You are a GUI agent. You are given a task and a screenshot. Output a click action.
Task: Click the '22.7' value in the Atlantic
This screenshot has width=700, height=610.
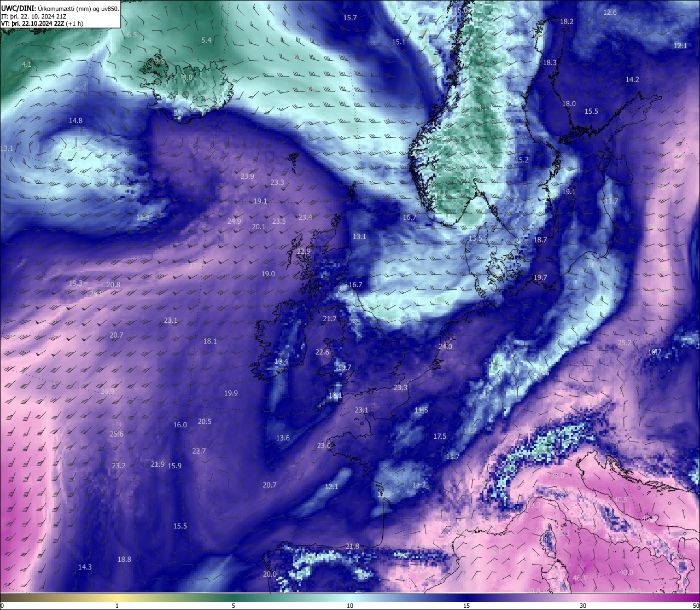[199, 451]
